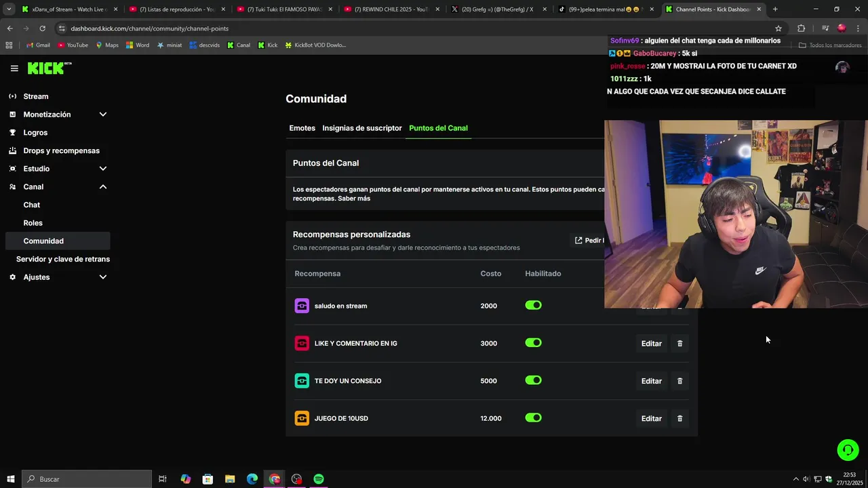The height and width of the screenshot is (488, 868).
Task: Click the Costo column header
Action: point(491,274)
